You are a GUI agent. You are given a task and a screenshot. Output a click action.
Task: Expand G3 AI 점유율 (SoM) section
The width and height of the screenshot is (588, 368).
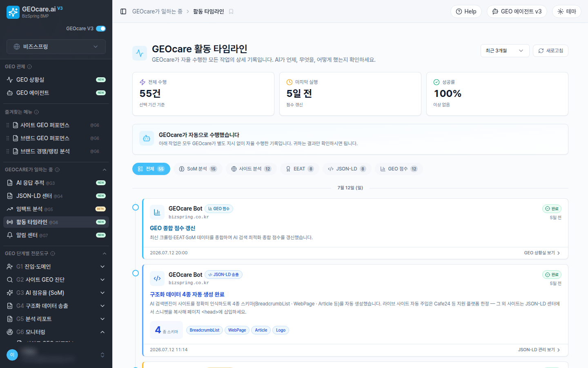point(56,293)
